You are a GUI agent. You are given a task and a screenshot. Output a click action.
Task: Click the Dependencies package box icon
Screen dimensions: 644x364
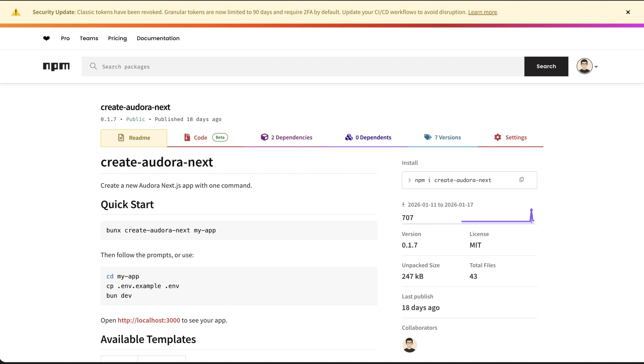264,137
